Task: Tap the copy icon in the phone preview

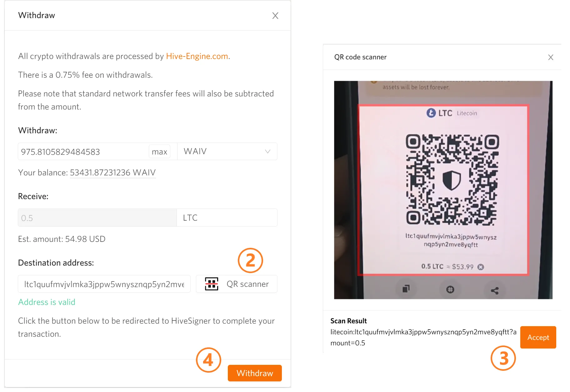Action: (406, 289)
